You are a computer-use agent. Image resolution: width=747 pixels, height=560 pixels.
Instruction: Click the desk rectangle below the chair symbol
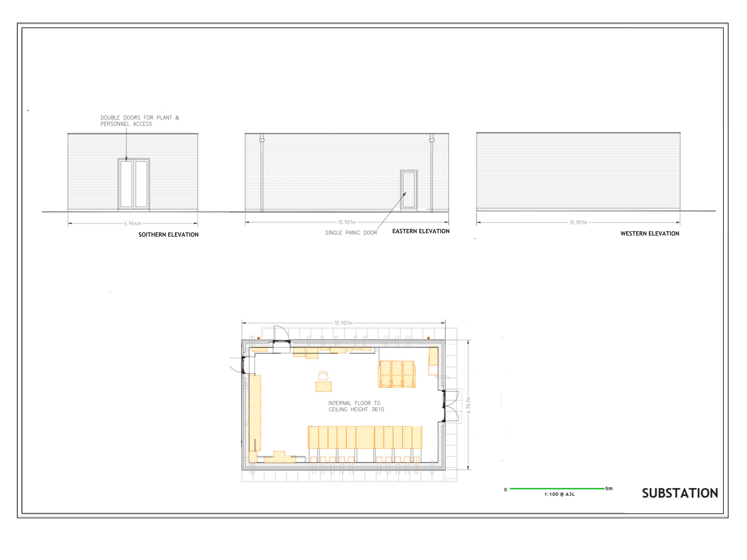coord(324,386)
